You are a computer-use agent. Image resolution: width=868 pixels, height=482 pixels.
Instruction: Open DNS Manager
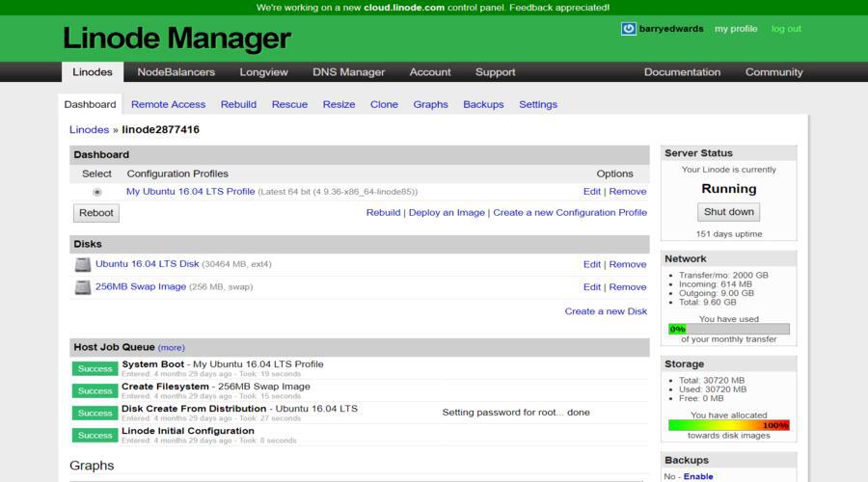348,72
